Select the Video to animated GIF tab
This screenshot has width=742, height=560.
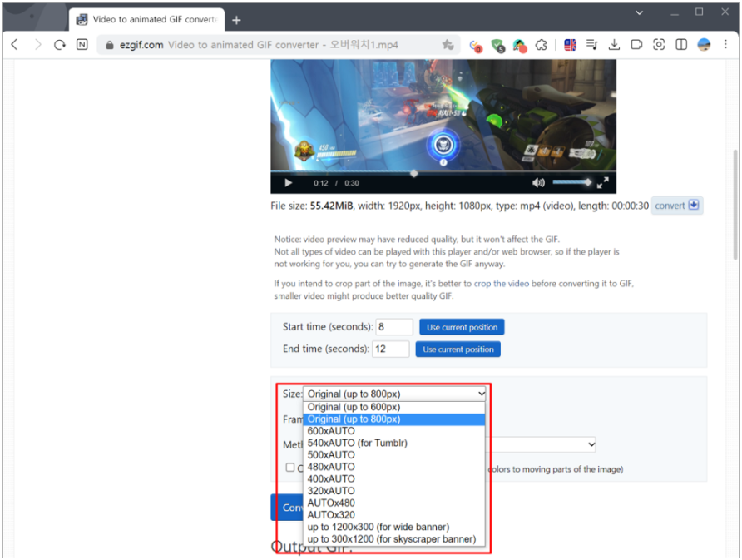tap(147, 20)
